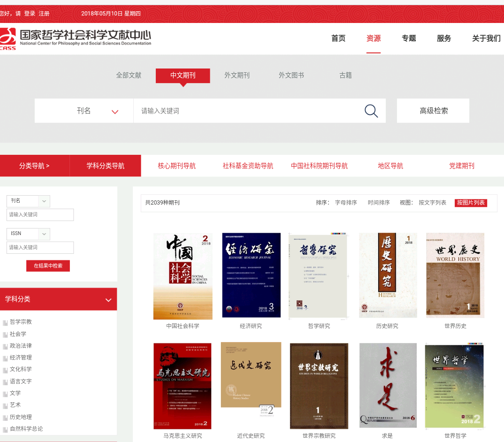
Task: Select 经济管理 subject category
Action: point(21,358)
